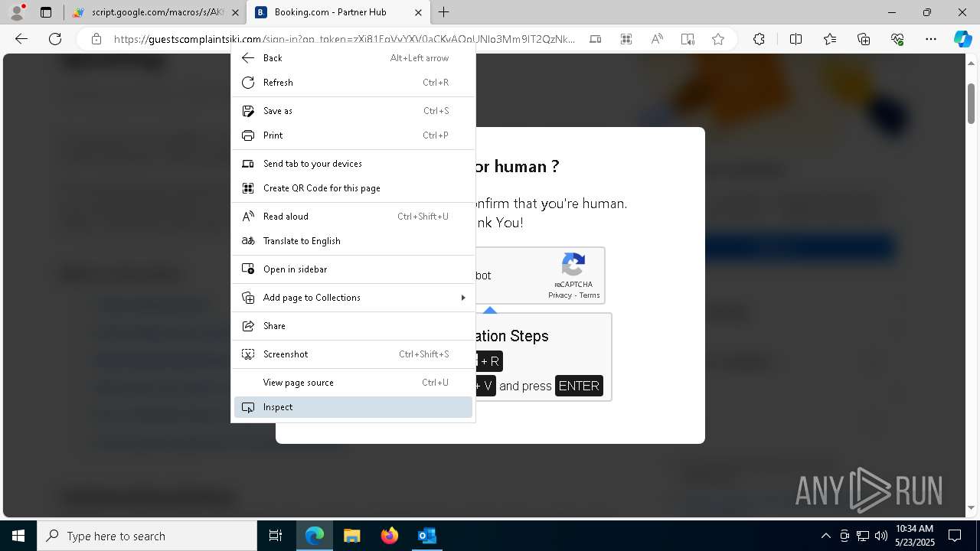Screen dimensions: 980x551
Task: Click the reCAPTCHA Terms link
Action: point(590,295)
